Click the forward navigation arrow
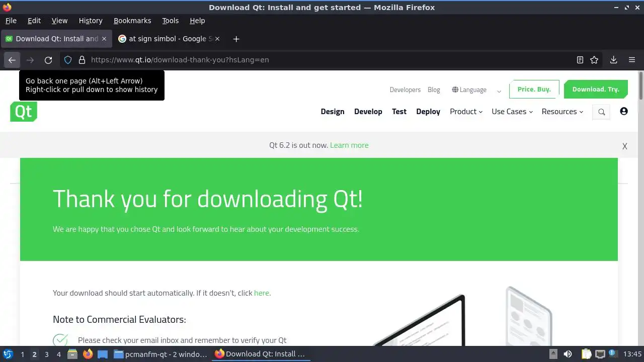Viewport: 644px width, 362px height. tap(30, 60)
